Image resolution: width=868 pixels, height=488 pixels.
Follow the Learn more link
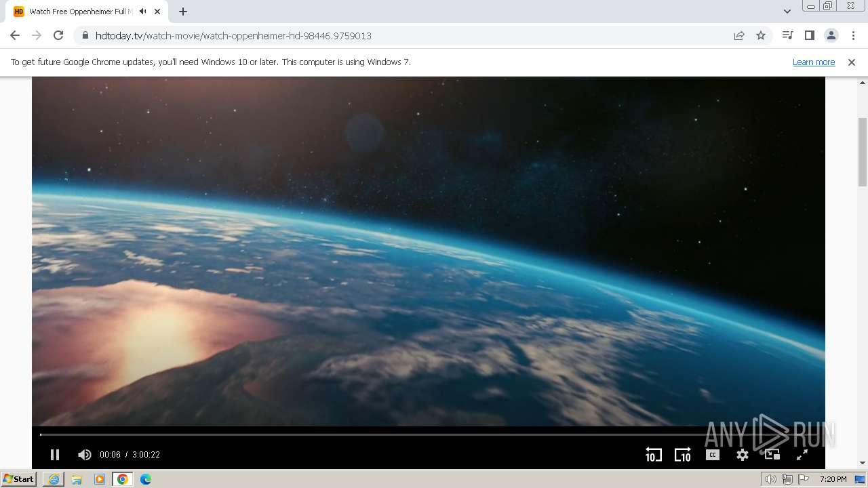click(814, 62)
